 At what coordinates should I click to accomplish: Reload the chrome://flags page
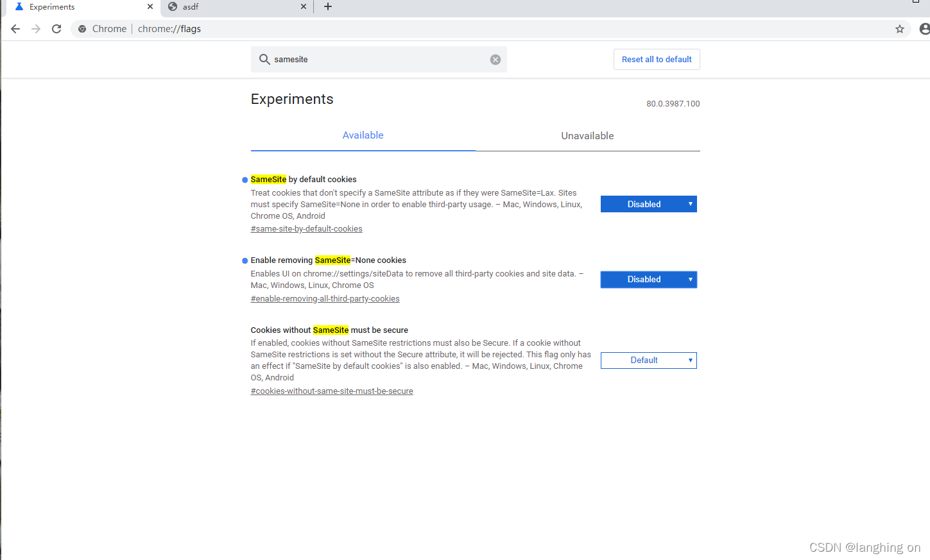pos(56,29)
